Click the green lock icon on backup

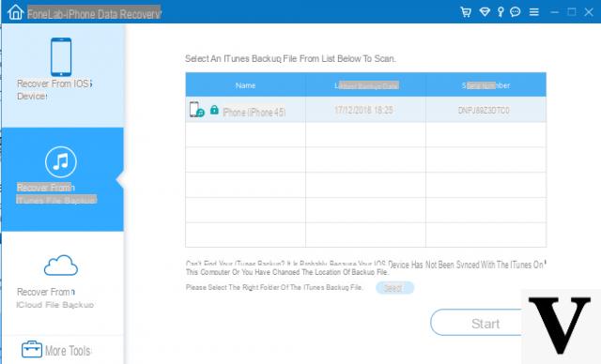[214, 111]
